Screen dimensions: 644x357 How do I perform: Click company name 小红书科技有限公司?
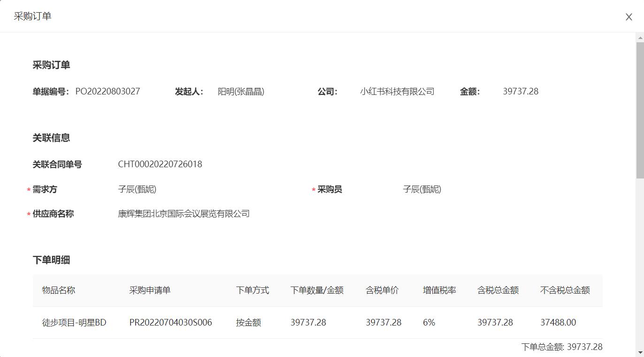[397, 92]
